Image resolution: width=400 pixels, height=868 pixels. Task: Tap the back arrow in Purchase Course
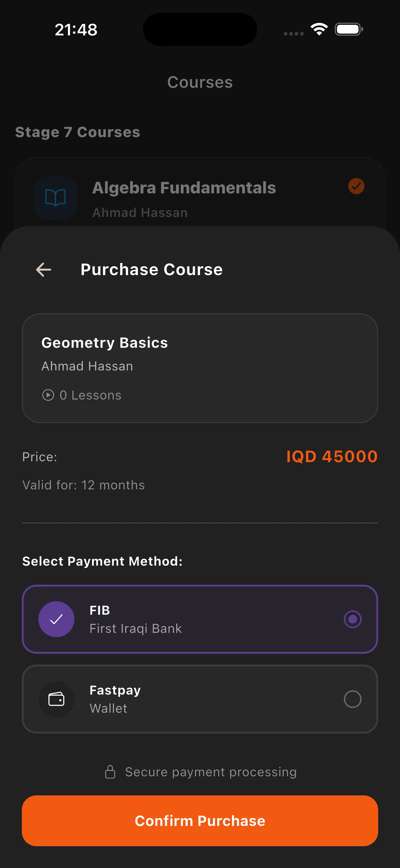pyautogui.click(x=44, y=270)
